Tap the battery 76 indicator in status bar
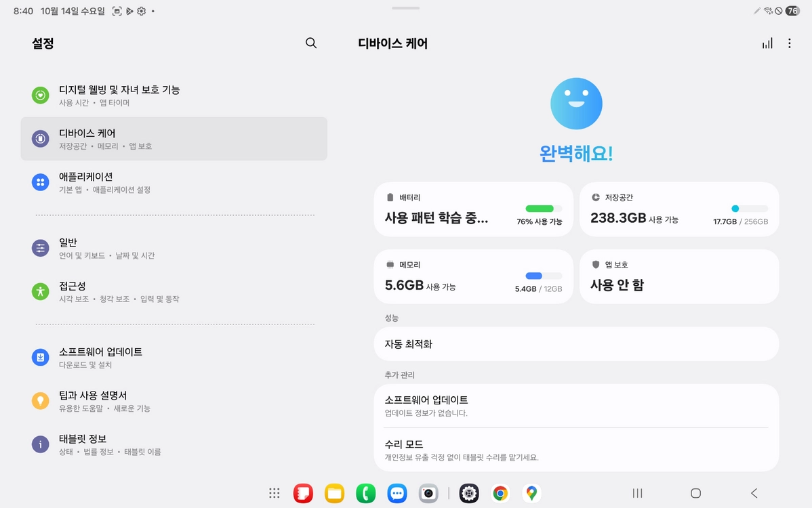The width and height of the screenshot is (812, 508). click(x=792, y=11)
